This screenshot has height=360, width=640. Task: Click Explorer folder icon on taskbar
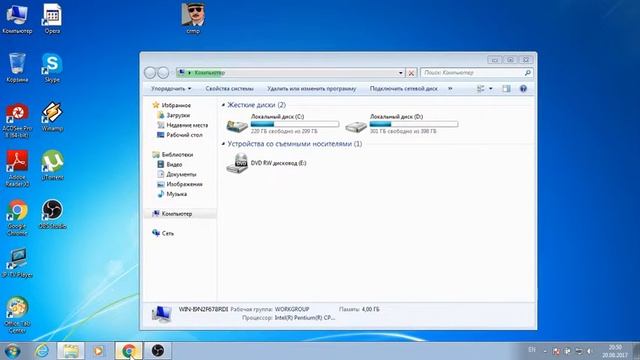[71, 351]
